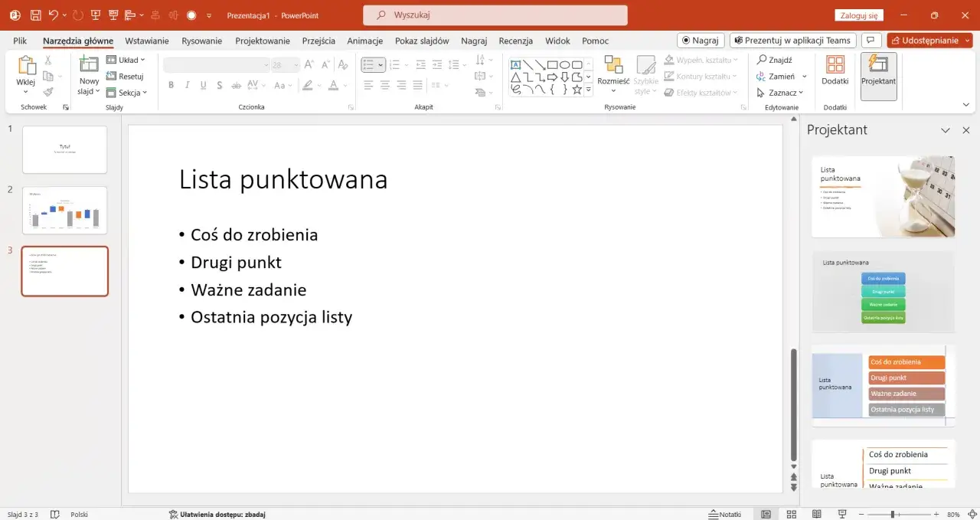Switch to the Wstawianie ribbon tab
The height and width of the screenshot is (520, 980).
coord(146,41)
